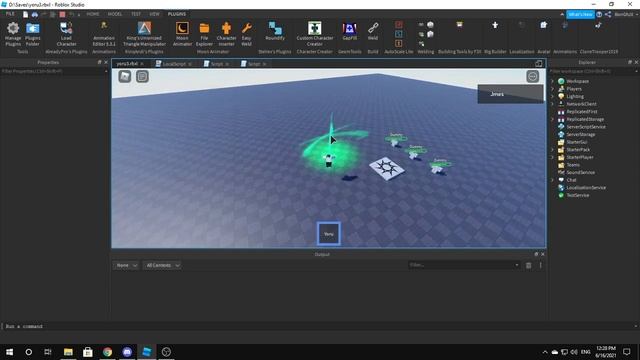640x360 pixels.
Task: Open the in-game chat icon in viewport
Action: pyautogui.click(x=142, y=76)
